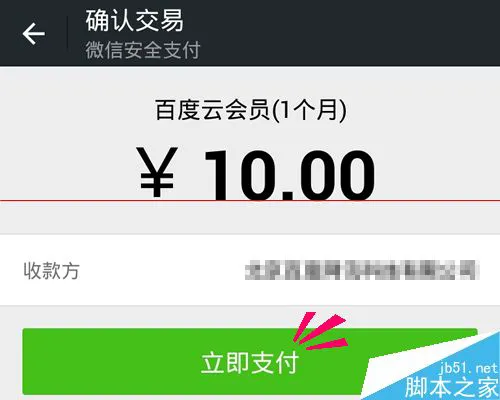Click the 收款方 payee row

pyautogui.click(x=250, y=270)
